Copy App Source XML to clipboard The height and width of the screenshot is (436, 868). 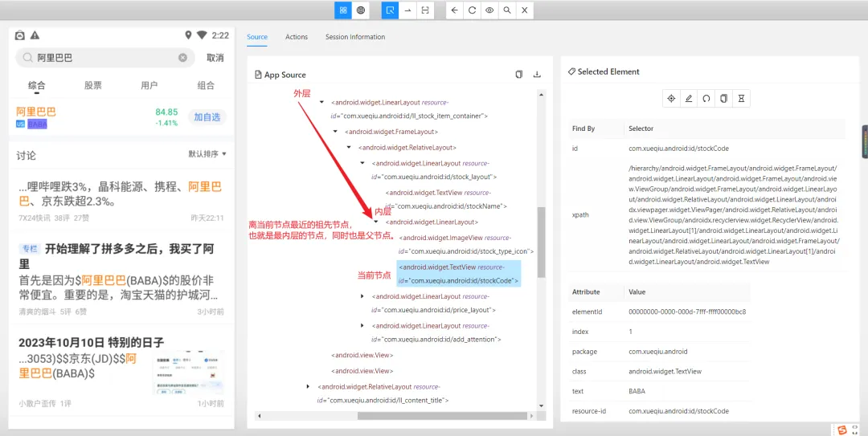(x=518, y=74)
